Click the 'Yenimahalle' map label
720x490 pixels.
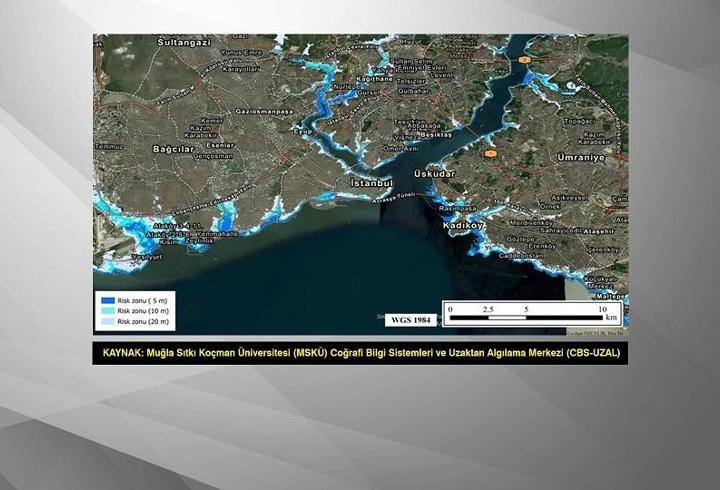click(x=219, y=234)
